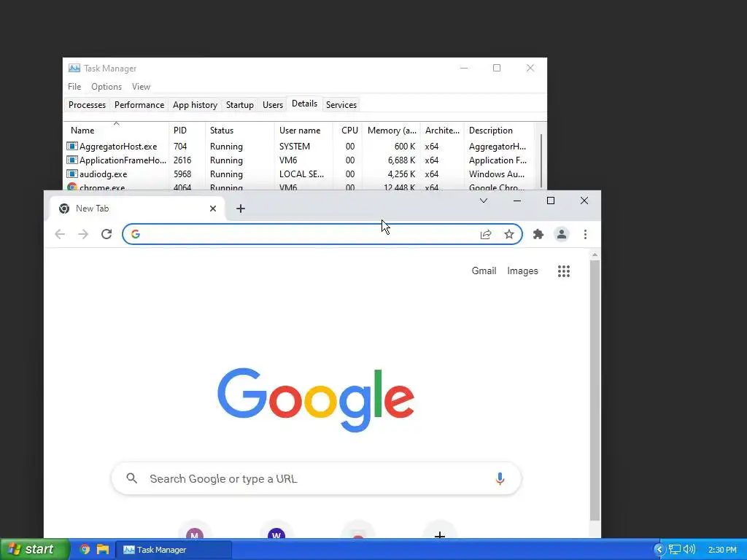Open the Chrome profile avatar
Screen dimensions: 747x560
pos(562,234)
